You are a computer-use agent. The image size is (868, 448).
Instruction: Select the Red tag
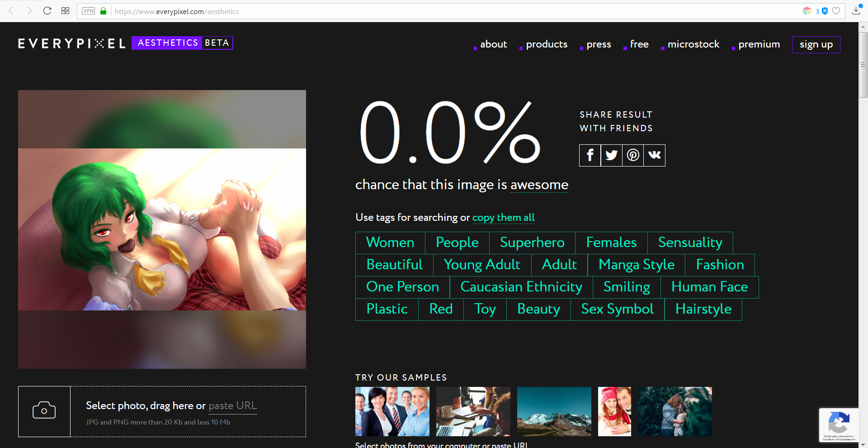pyautogui.click(x=441, y=309)
